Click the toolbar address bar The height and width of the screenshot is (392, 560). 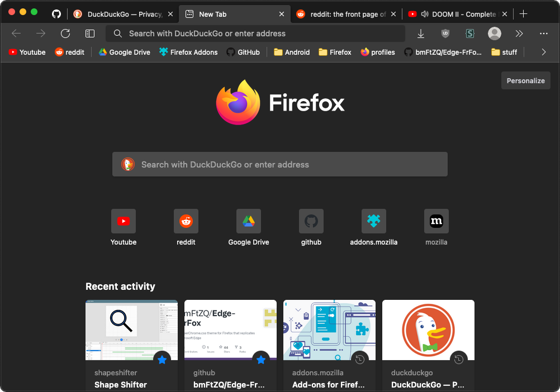point(255,34)
